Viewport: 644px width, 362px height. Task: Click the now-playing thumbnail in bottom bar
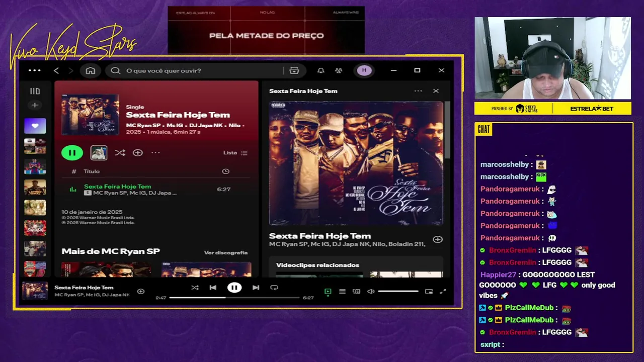tap(35, 291)
